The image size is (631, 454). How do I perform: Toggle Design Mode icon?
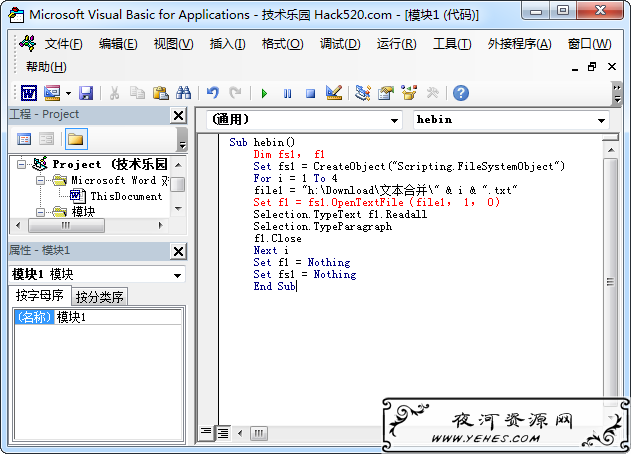(334, 93)
